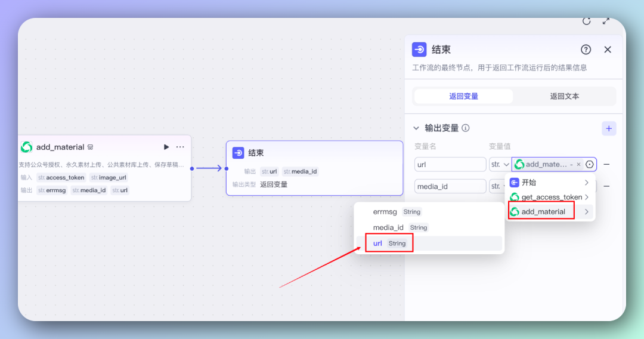Image resolution: width=644 pixels, height=339 pixels.
Task: Collapse the 输出变量 section
Action: (x=416, y=128)
